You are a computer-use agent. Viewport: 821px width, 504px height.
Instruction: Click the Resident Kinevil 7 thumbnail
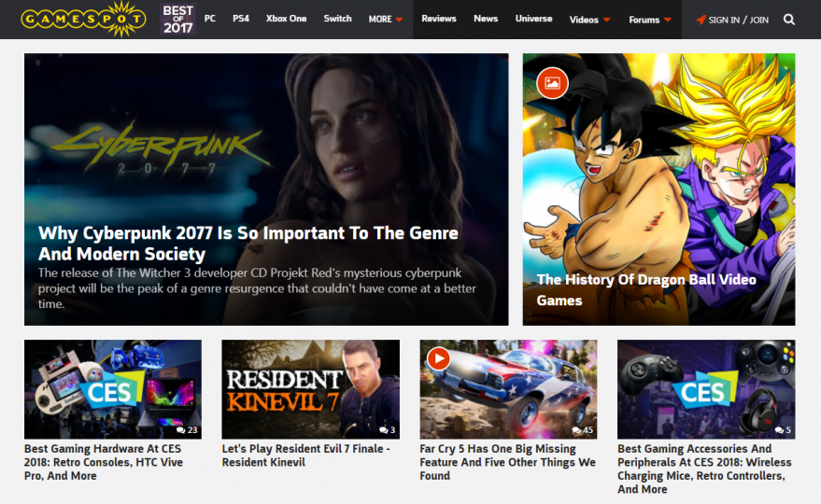coord(310,389)
